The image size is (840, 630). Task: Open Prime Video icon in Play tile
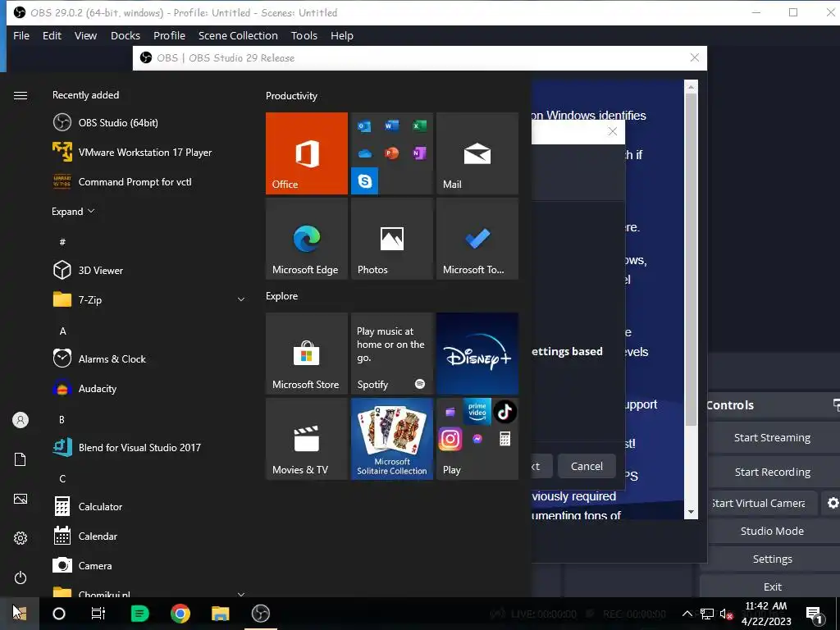pyautogui.click(x=477, y=411)
